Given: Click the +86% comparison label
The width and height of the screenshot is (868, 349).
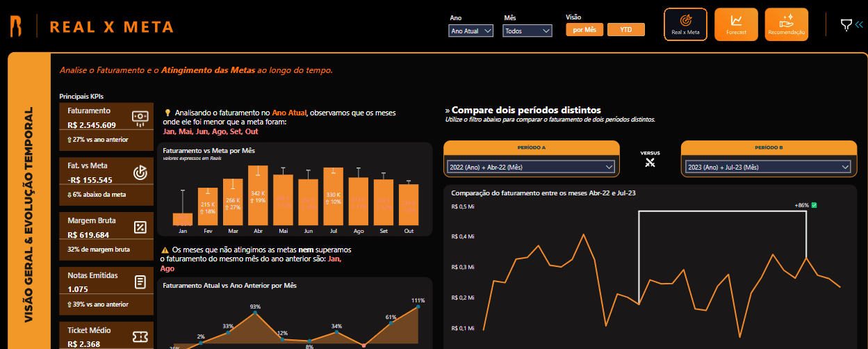Looking at the screenshot, I should tap(801, 206).
